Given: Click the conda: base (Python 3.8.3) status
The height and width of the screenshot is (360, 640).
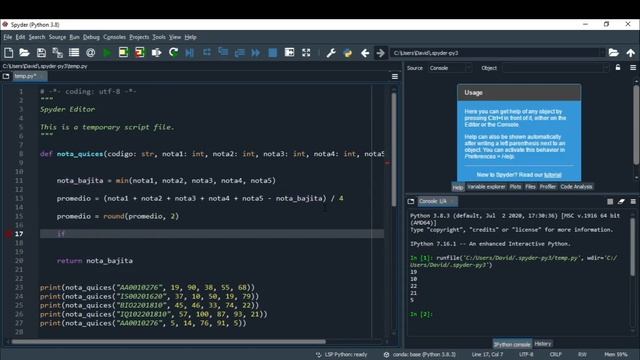Looking at the screenshot, I should 420,354.
